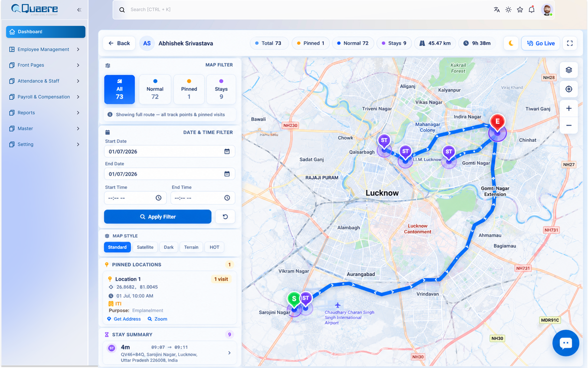Open Start Time clock picker
This screenshot has width=588, height=368.
coord(158,198)
